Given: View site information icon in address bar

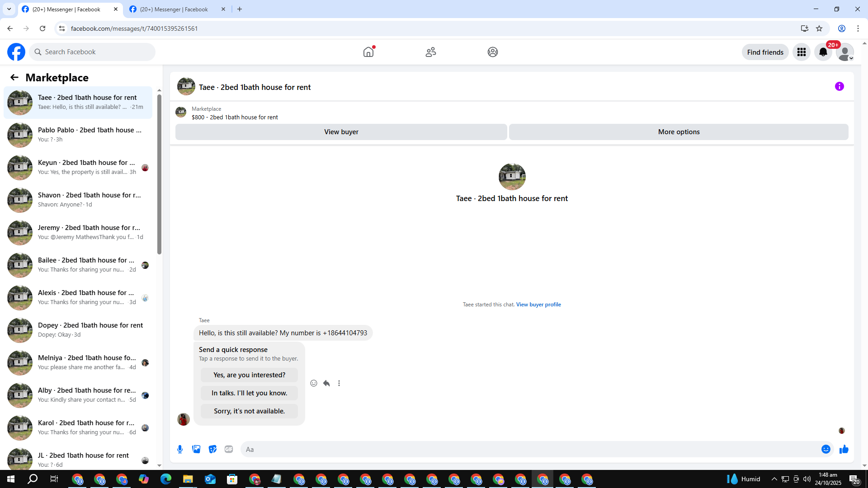Looking at the screenshot, I should coord(62,28).
